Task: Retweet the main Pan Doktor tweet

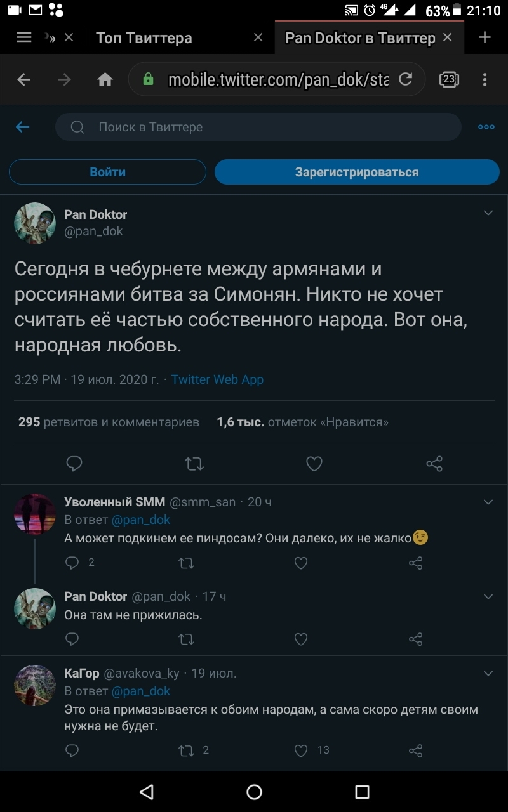Action: point(194,464)
